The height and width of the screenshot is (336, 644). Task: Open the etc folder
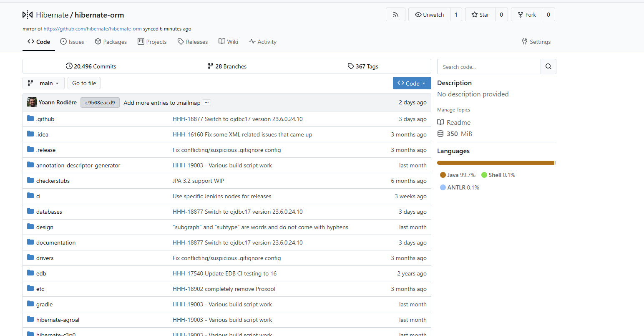click(40, 289)
